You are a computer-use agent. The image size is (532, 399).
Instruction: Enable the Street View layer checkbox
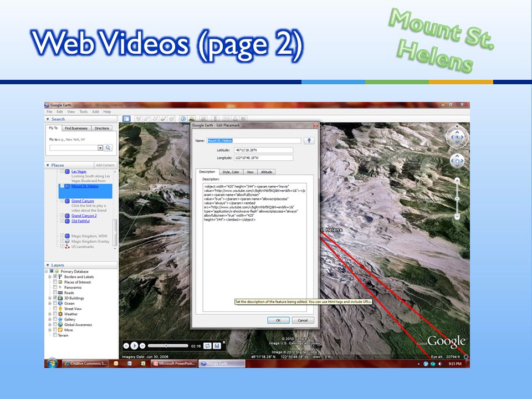tap(55, 309)
